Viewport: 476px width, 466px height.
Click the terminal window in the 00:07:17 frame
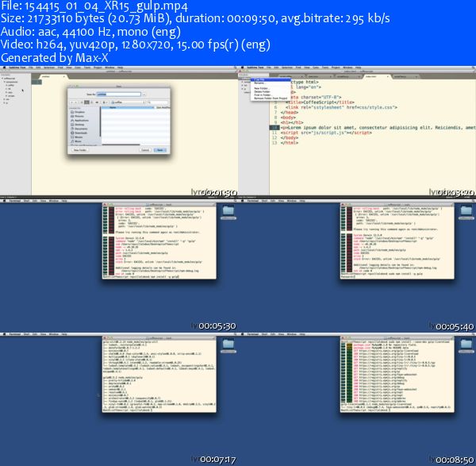coord(159,375)
